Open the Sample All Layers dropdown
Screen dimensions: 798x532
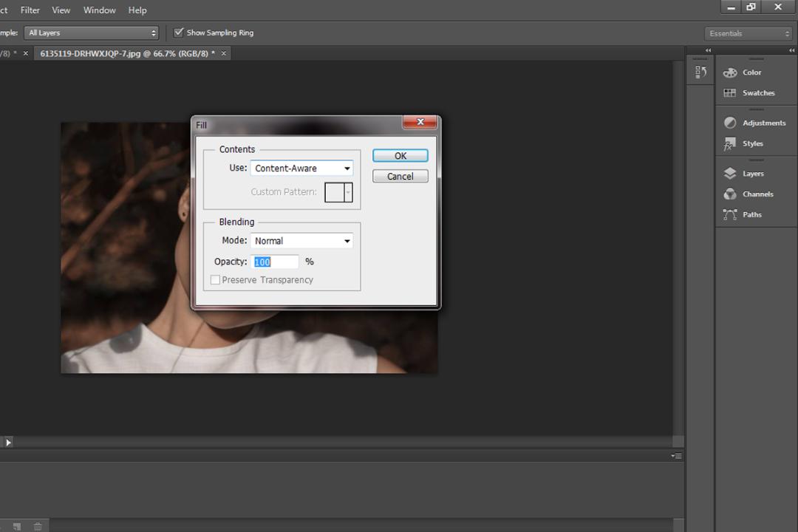pyautogui.click(x=92, y=33)
